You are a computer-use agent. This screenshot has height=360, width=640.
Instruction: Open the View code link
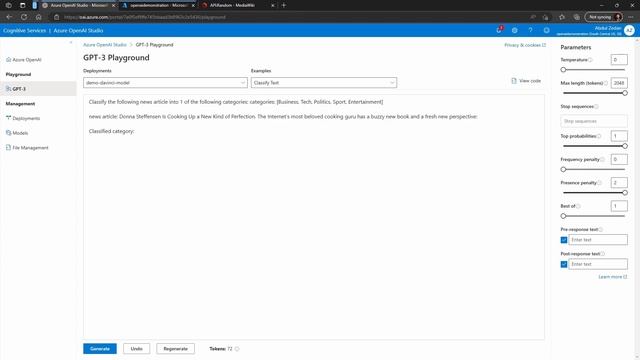pyautogui.click(x=526, y=81)
